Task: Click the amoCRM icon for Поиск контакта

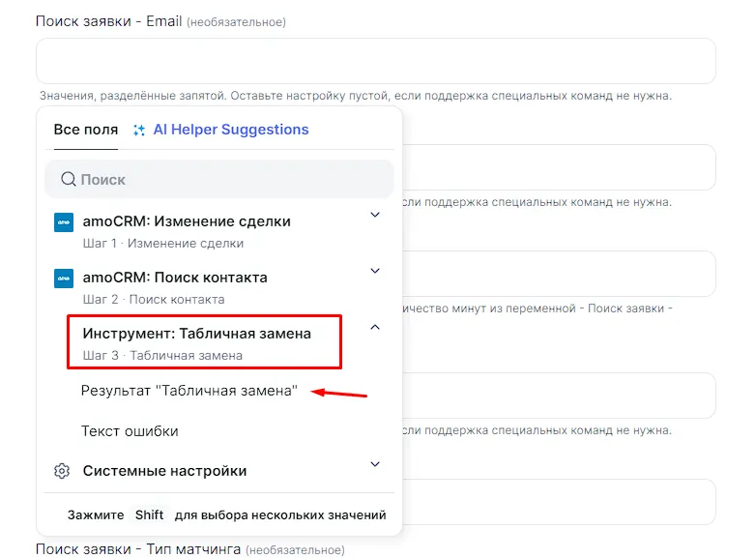Action: 64,279
